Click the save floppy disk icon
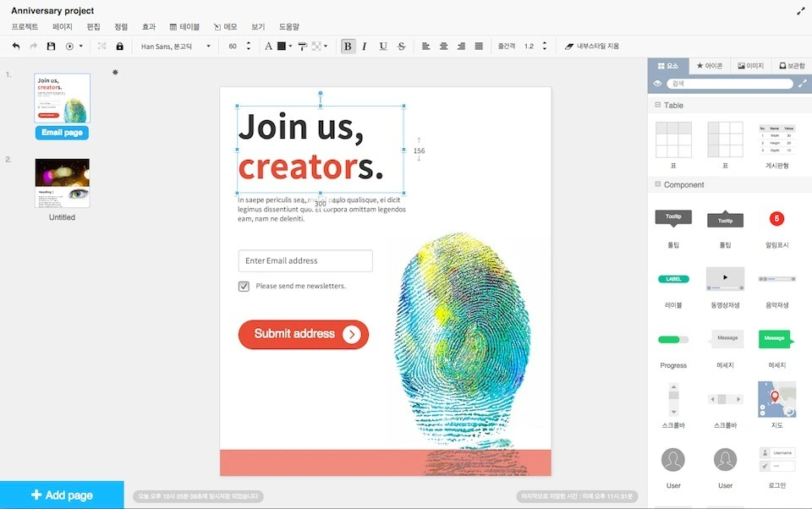 pyautogui.click(x=51, y=47)
